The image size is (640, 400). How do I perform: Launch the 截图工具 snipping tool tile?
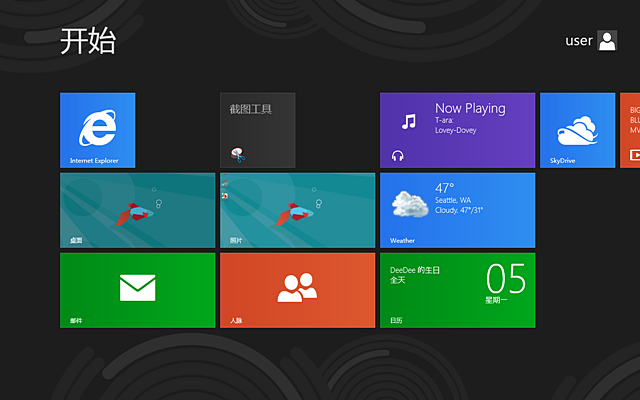(x=258, y=130)
